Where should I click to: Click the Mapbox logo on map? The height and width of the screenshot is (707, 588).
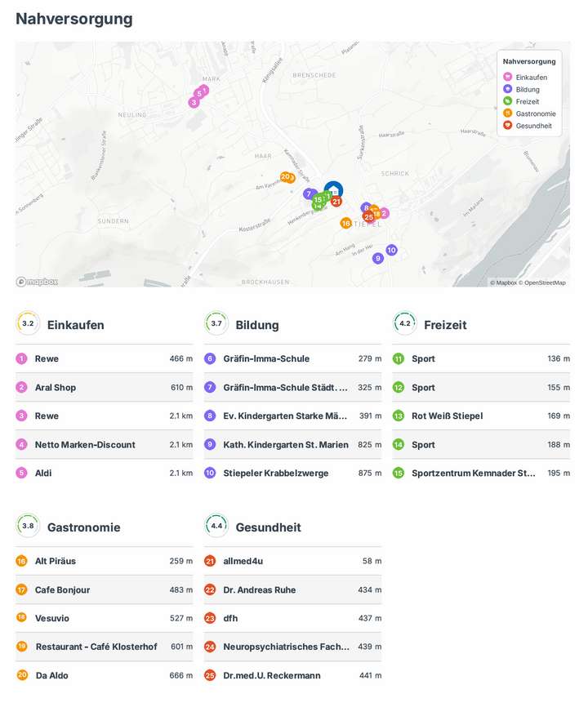[37, 282]
